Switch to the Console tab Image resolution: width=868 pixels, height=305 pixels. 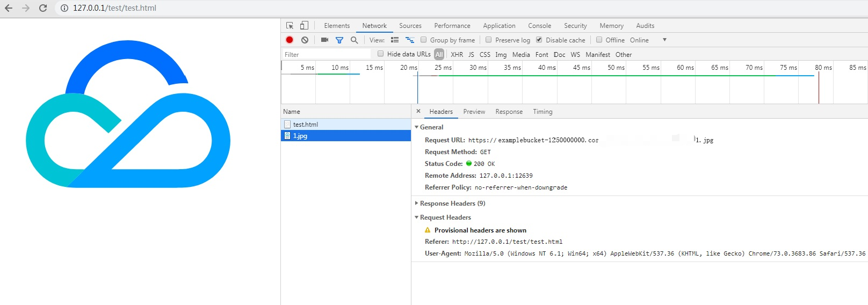[539, 26]
